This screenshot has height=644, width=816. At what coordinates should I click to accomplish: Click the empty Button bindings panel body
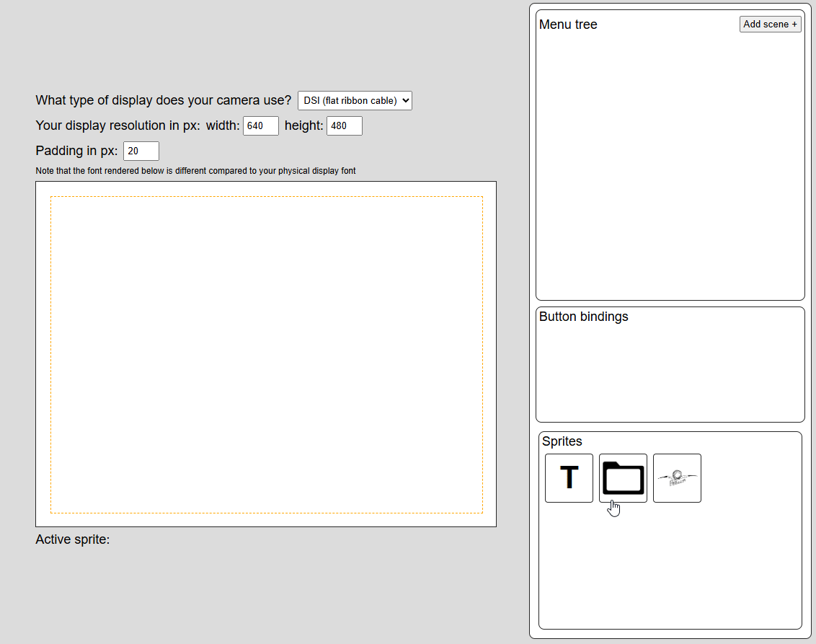point(670,371)
